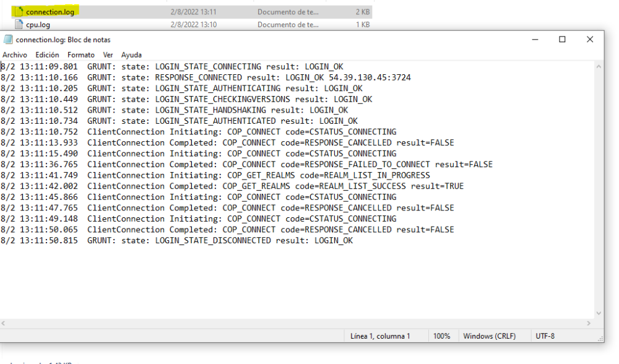Click the vertical scrollbar up arrow
This screenshot has width=619, height=364.
click(599, 66)
